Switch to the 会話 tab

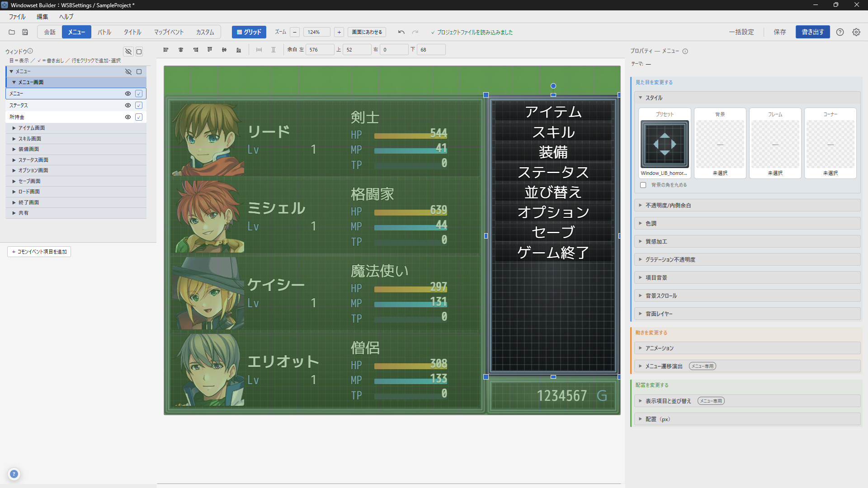tap(50, 32)
